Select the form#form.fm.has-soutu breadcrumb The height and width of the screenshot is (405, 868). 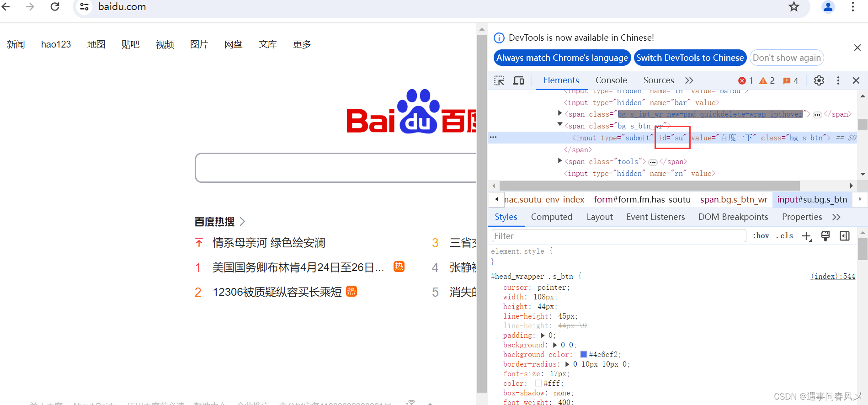click(642, 199)
